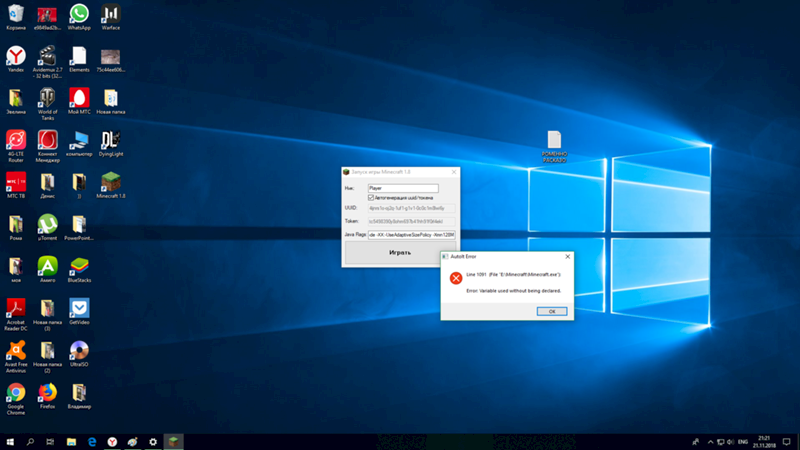Click the Ник field containing Player
800x450 pixels.
403,188
